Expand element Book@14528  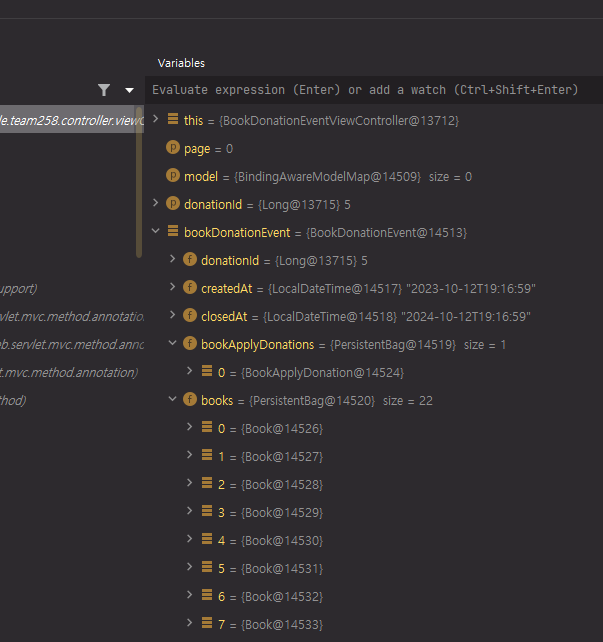[x=190, y=483]
